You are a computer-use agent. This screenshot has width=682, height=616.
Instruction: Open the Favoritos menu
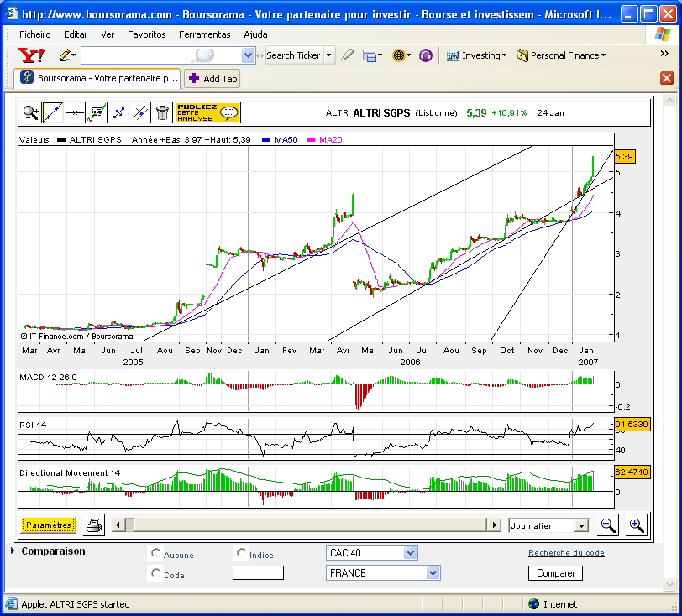(147, 34)
